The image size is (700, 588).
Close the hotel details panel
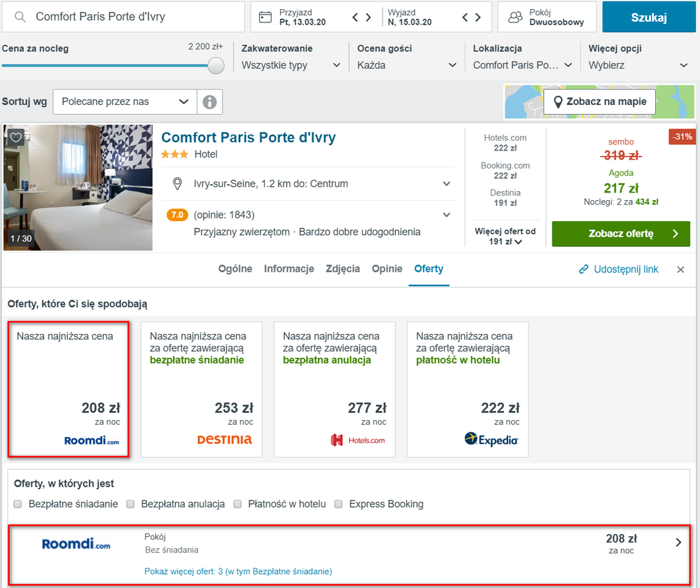pos(680,269)
